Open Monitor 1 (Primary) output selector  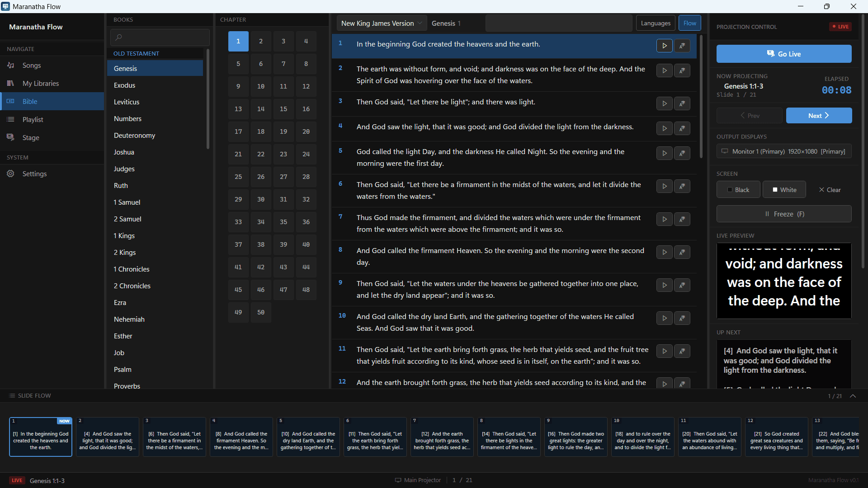tap(784, 151)
